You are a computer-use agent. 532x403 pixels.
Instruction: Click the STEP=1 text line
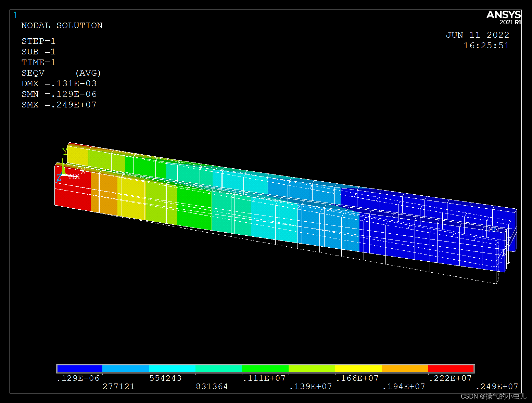[39, 41]
